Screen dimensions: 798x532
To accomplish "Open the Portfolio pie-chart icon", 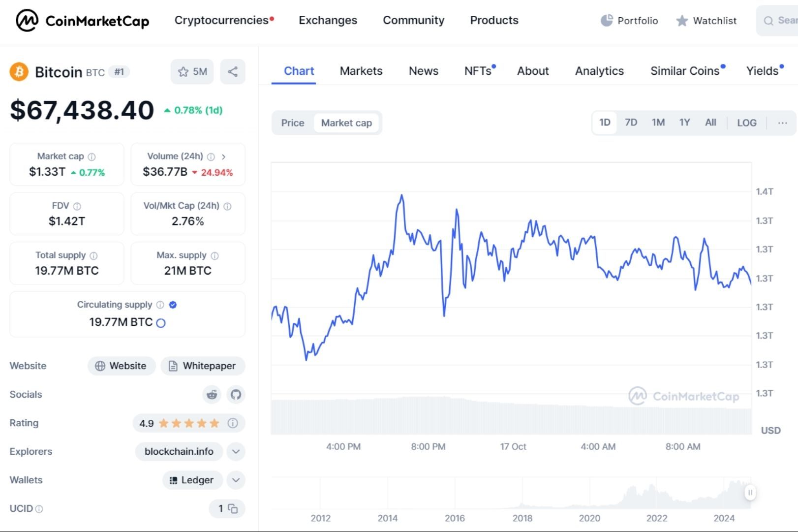I will [606, 21].
